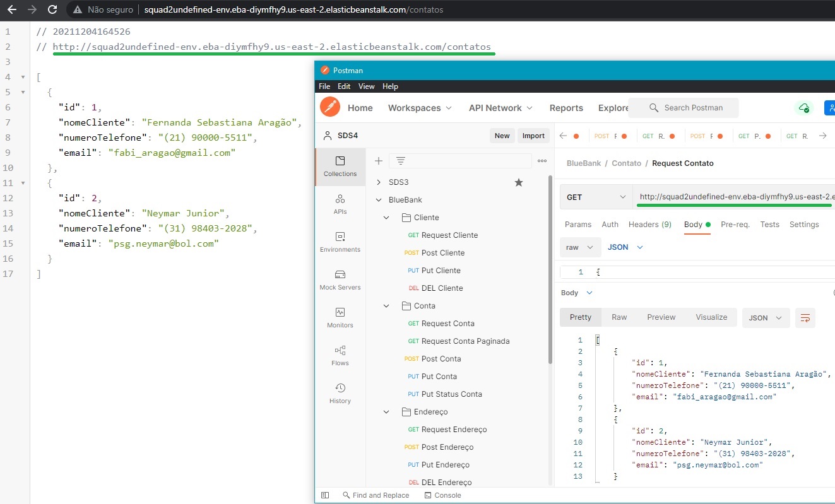Click the green cloud sync icon

(803, 108)
